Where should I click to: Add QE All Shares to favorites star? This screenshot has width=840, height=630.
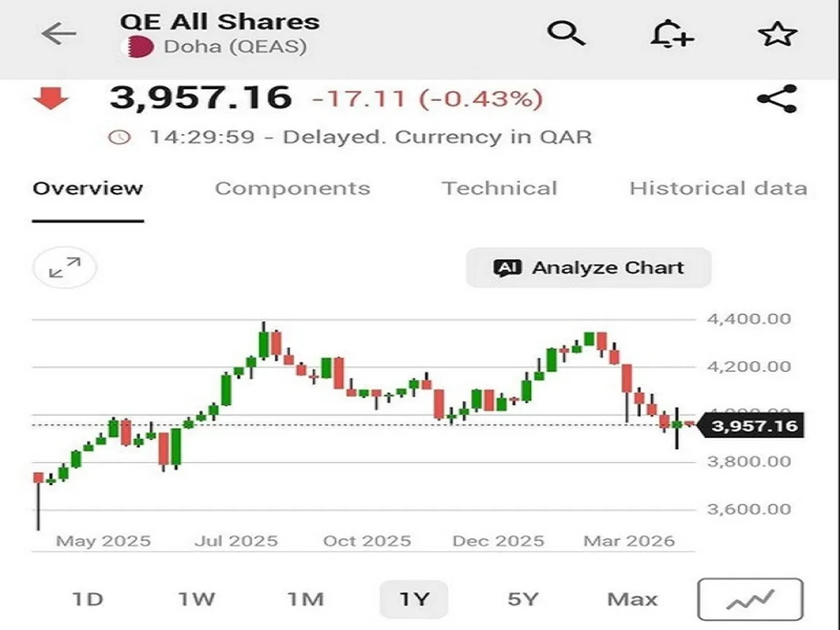(777, 34)
